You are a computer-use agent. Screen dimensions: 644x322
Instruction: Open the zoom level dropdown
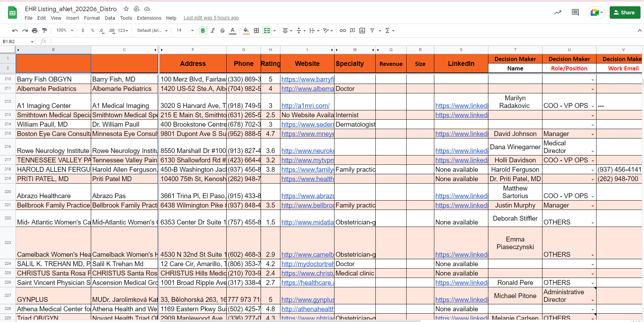click(64, 31)
